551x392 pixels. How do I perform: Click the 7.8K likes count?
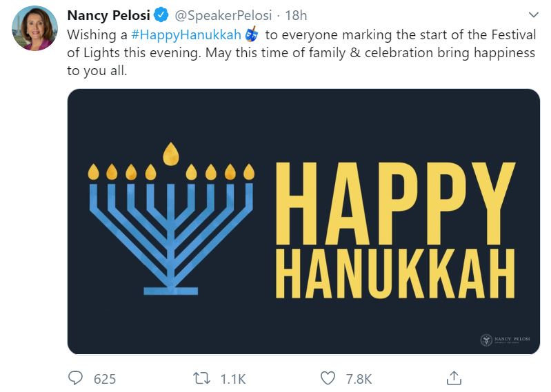pyautogui.click(x=357, y=378)
